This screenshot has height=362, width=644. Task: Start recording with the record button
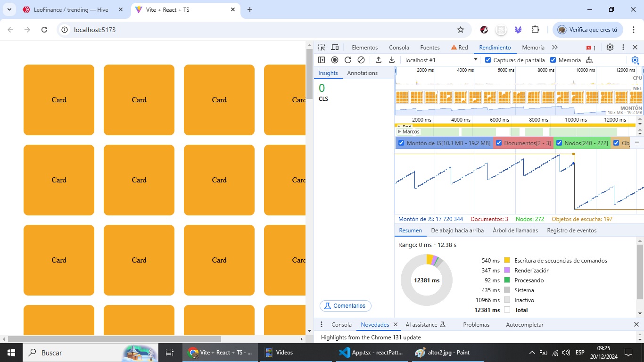tap(335, 60)
